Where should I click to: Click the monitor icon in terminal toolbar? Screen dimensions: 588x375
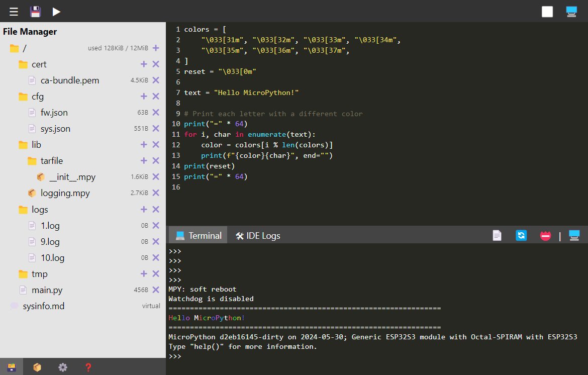[x=574, y=235]
